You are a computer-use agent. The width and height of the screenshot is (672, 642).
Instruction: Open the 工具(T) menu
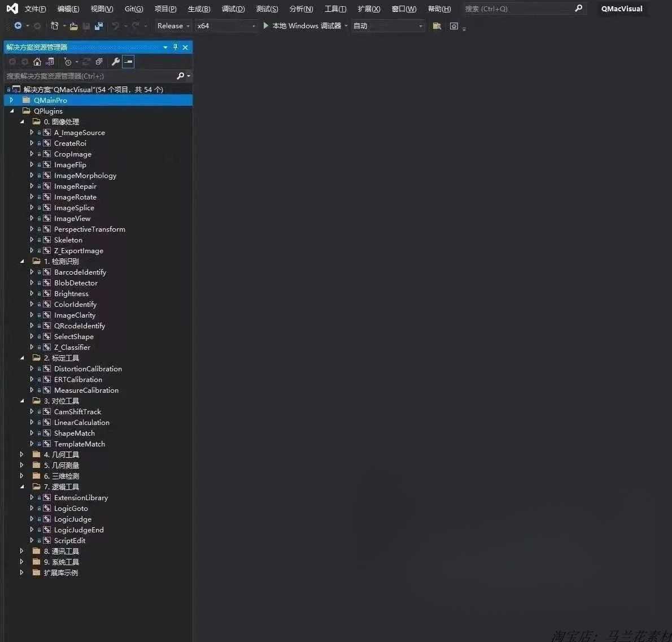(335, 8)
